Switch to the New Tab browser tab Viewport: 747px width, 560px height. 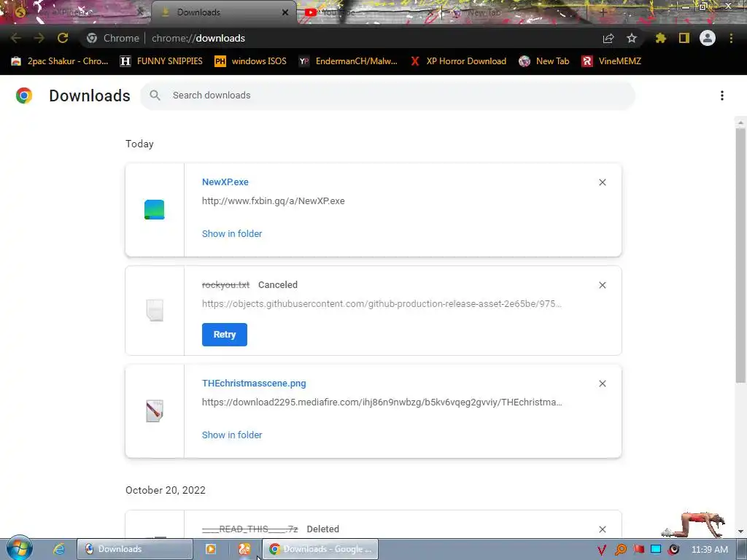click(514, 12)
